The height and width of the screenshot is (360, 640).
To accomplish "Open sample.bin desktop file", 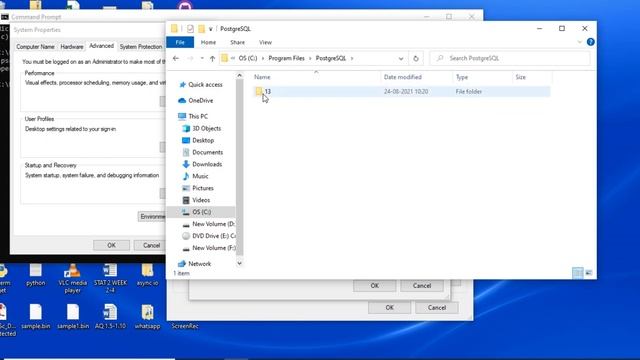I will [36, 316].
